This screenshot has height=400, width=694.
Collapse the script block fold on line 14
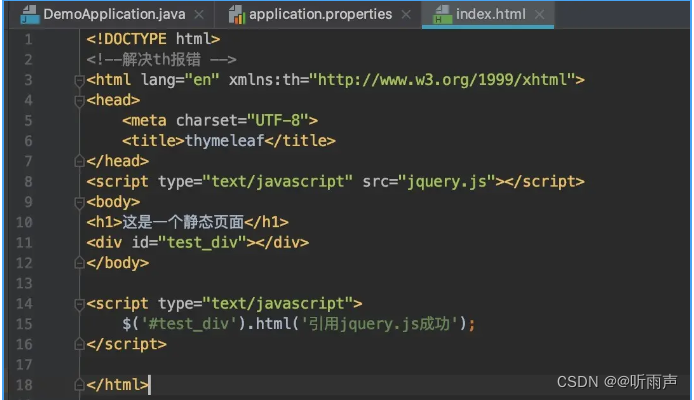click(x=79, y=304)
